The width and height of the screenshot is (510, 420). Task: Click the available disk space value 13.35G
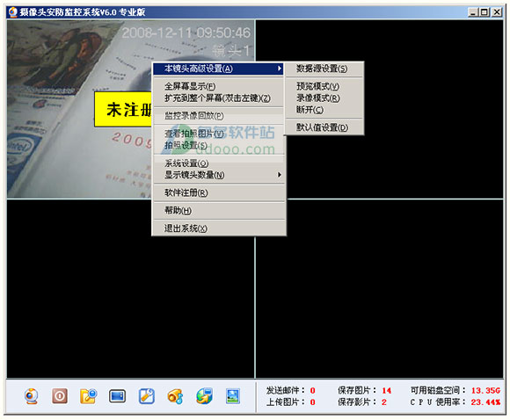tap(485, 390)
